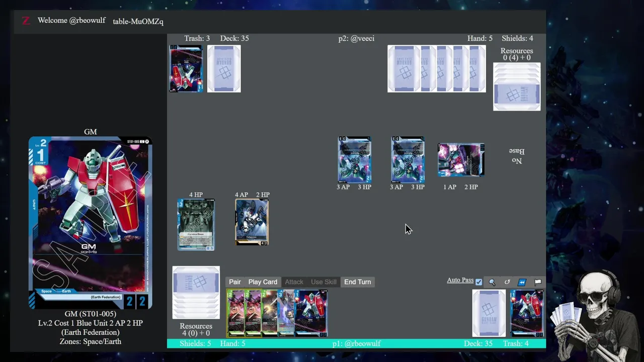Click the blue rewind icon
The image size is (644, 362).
tap(522, 282)
